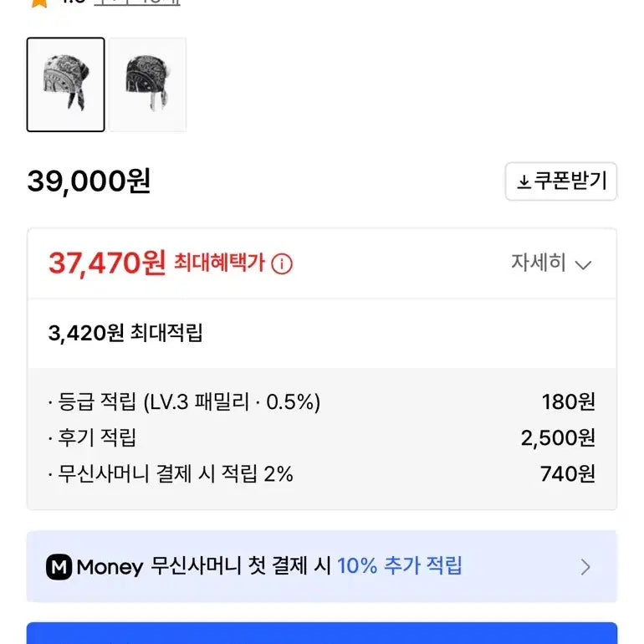644x644 pixels.
Task: Click the black M Money logo icon
Action: (x=59, y=567)
